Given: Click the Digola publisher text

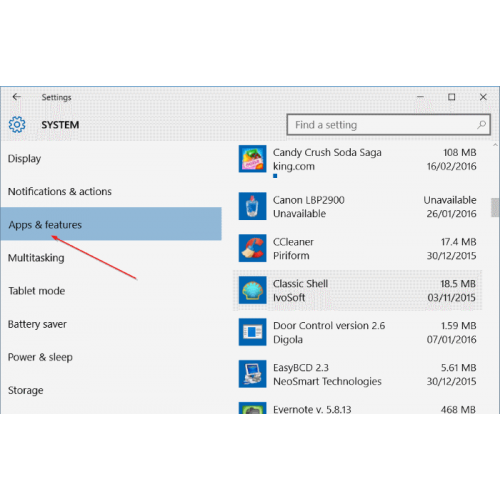Looking at the screenshot, I should point(288,340).
